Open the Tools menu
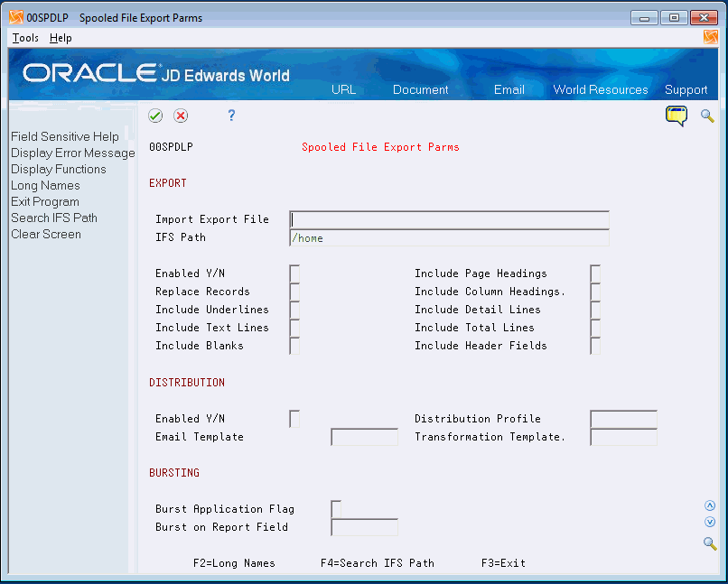Screen dimensions: 728x584 coord(25,38)
